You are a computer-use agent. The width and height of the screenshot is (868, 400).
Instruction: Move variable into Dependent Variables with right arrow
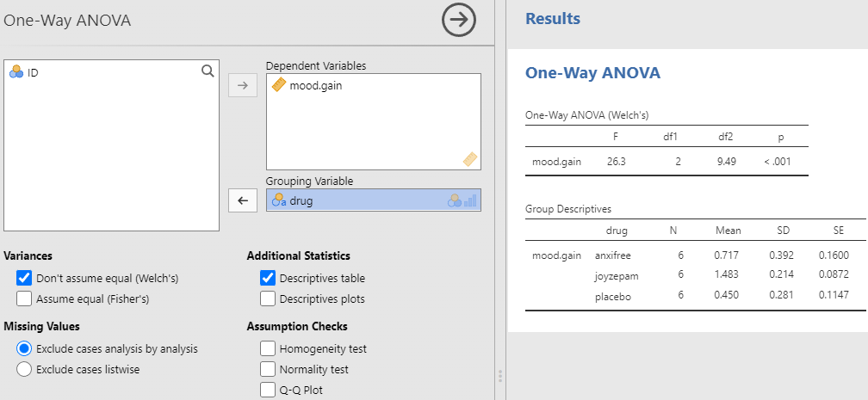pyautogui.click(x=242, y=85)
